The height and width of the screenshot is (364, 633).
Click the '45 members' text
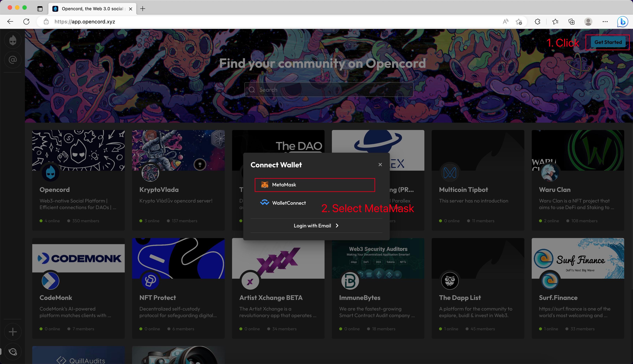click(482, 329)
